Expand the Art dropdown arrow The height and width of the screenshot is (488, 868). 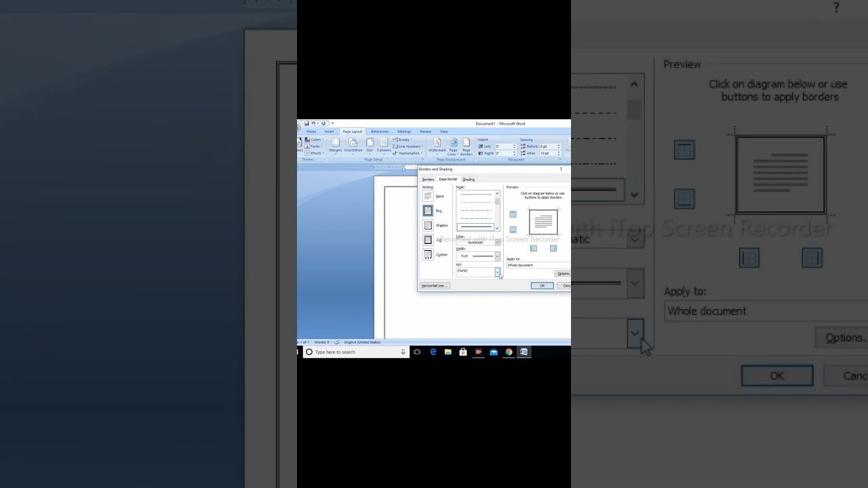point(497,272)
